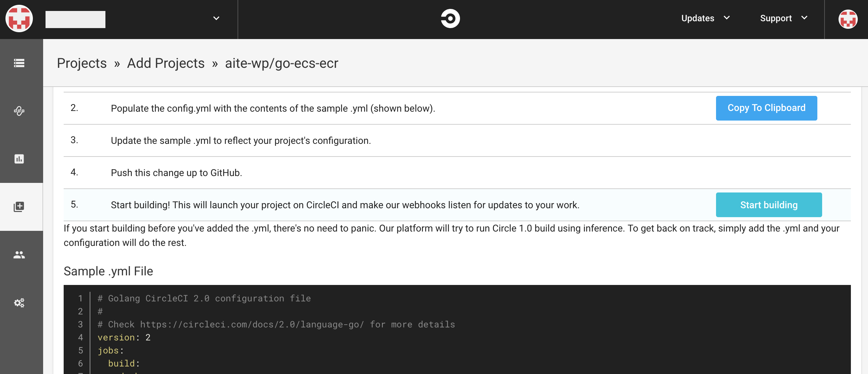Click the CircleCI logo in header
Screen dimensions: 868x374
(450, 18)
